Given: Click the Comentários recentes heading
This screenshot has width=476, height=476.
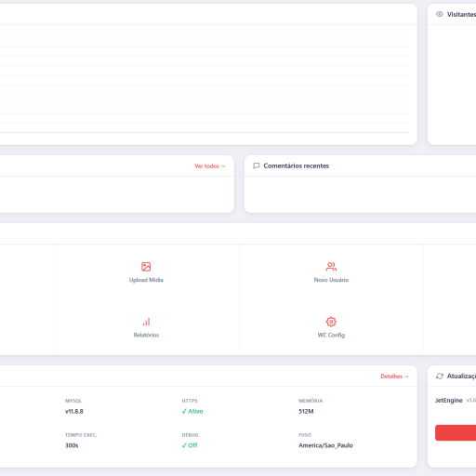Looking at the screenshot, I should click(296, 165).
